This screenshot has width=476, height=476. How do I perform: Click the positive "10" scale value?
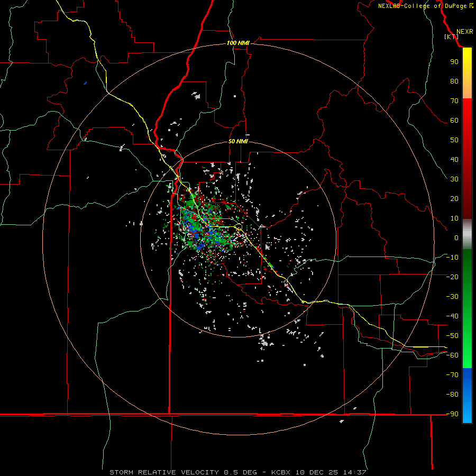(454, 218)
